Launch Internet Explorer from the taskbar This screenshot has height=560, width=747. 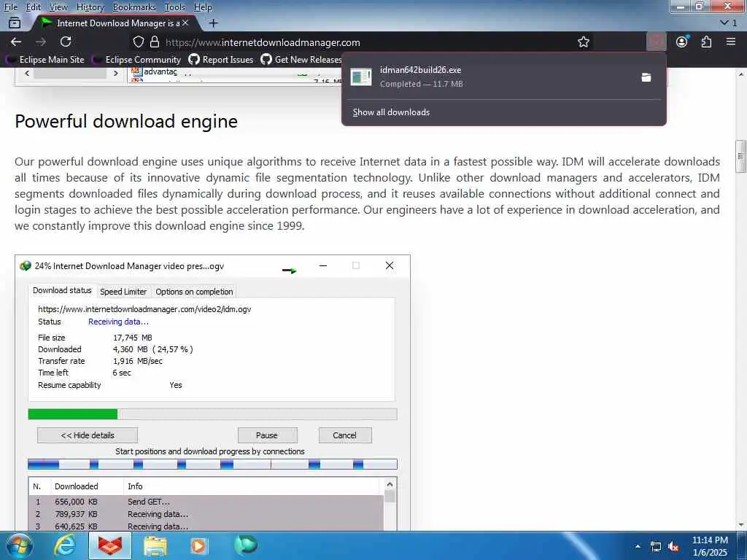coord(64,546)
